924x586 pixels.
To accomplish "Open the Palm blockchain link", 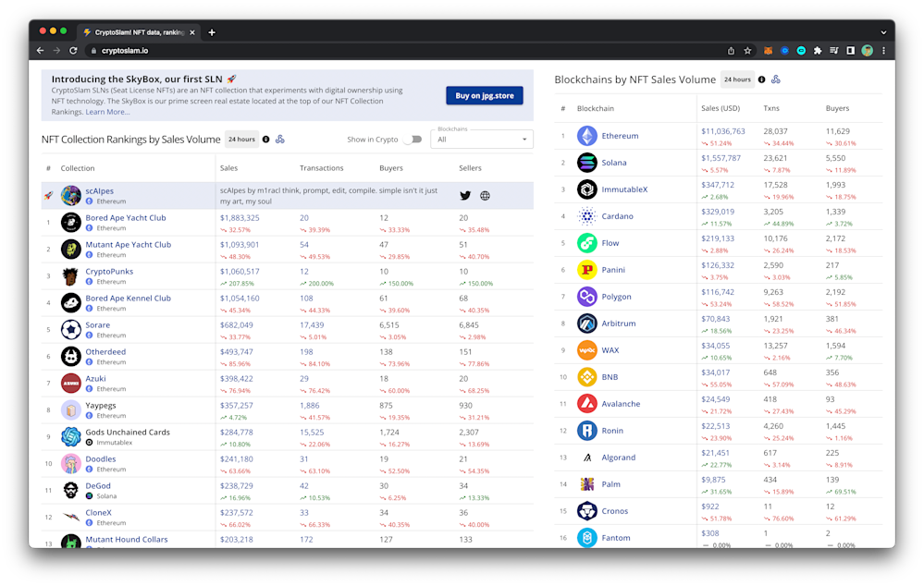I will (x=610, y=484).
